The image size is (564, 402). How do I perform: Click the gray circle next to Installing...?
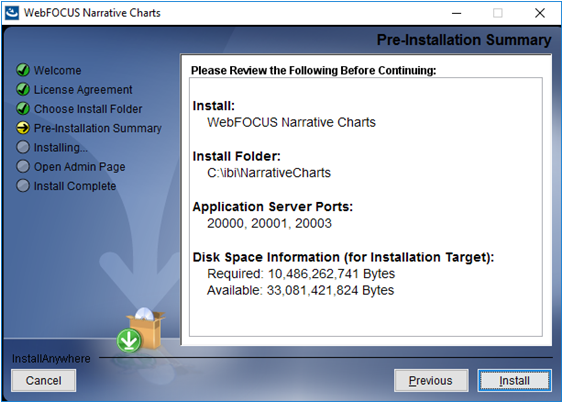(x=23, y=147)
